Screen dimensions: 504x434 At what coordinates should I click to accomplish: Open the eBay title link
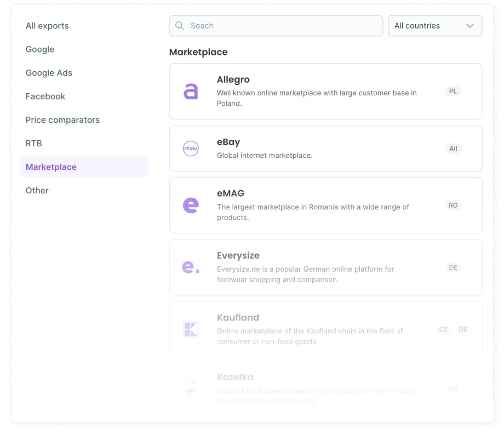point(228,142)
